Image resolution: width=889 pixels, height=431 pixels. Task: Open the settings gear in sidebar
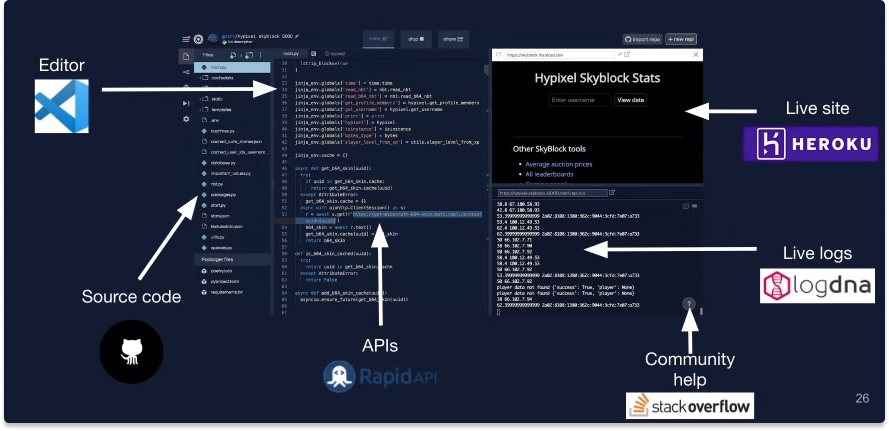(186, 119)
